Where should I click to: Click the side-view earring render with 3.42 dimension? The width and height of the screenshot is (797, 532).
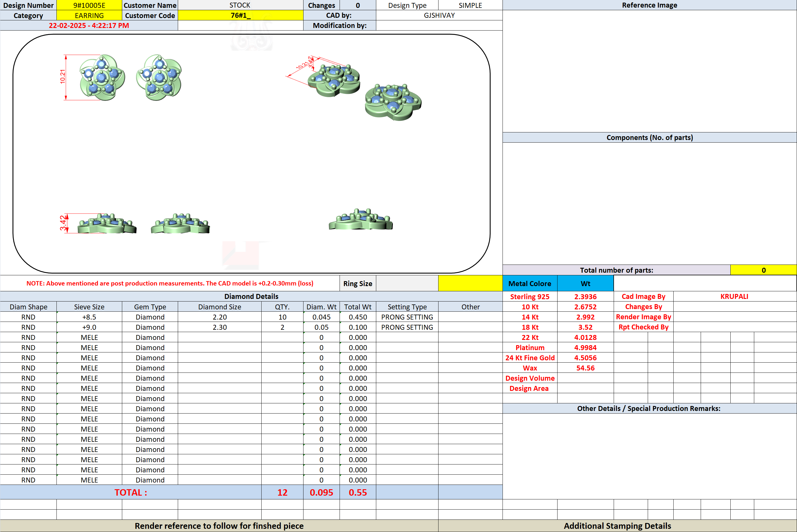pyautogui.click(x=107, y=223)
